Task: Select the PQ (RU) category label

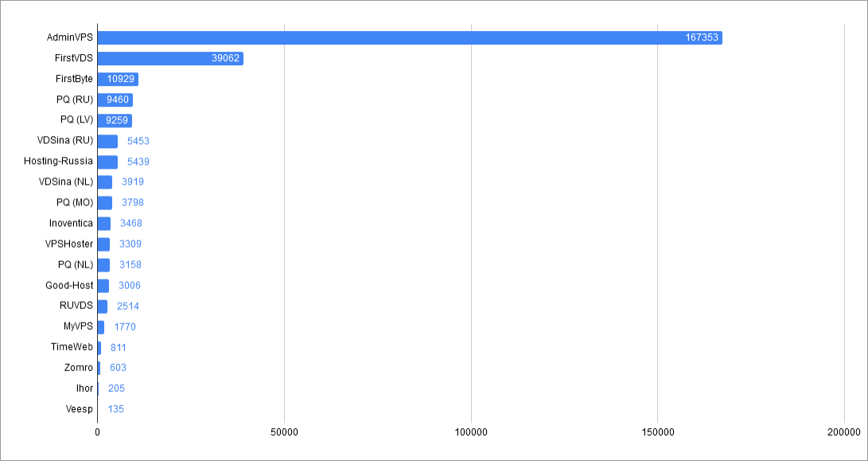Action: click(x=76, y=100)
